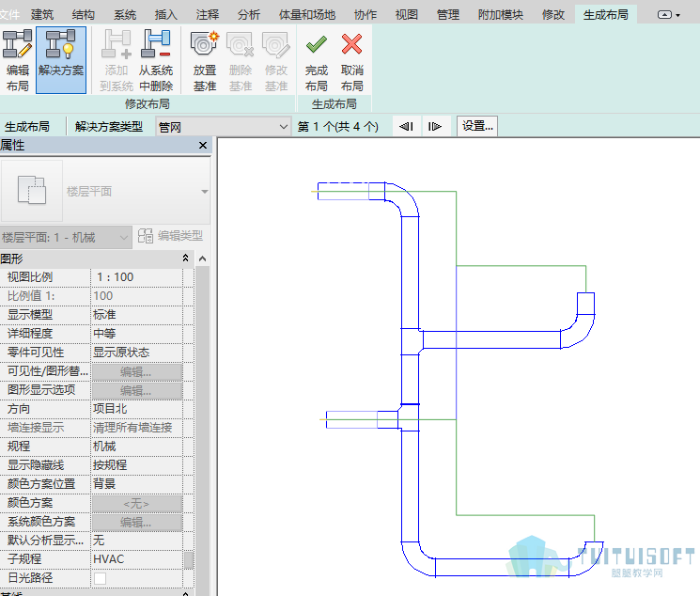This screenshot has height=596, width=700.
Task: Open the 建筑 (Architecture) ribbon tab
Action: 42,15
